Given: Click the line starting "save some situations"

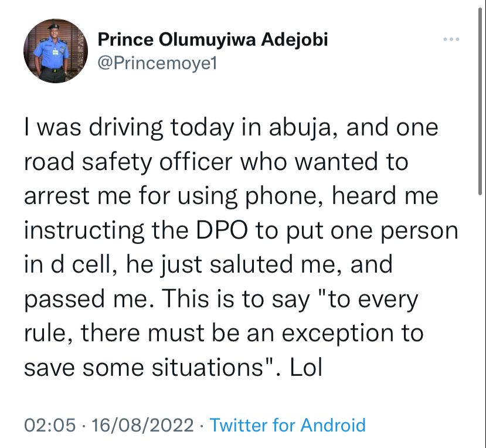Looking at the screenshot, I should (x=173, y=369).
